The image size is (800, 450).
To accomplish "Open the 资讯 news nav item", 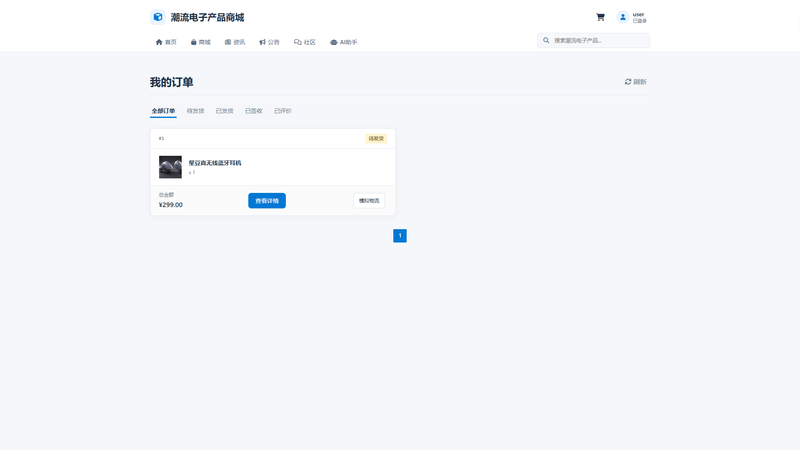I will 235,42.
